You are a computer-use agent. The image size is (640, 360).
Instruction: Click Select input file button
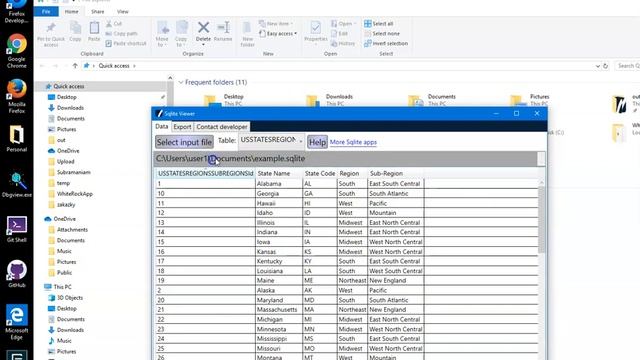click(x=184, y=142)
